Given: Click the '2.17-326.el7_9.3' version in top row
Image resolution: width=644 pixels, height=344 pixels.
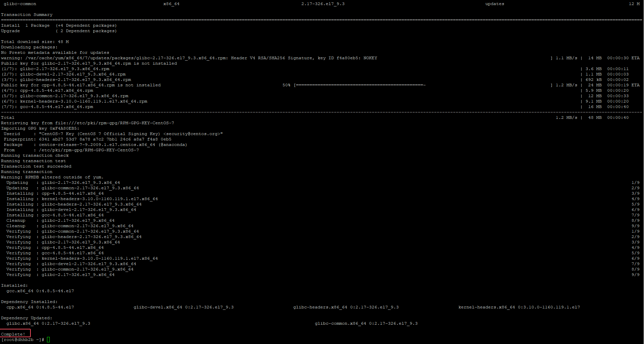Looking at the screenshot, I should click(x=323, y=4).
